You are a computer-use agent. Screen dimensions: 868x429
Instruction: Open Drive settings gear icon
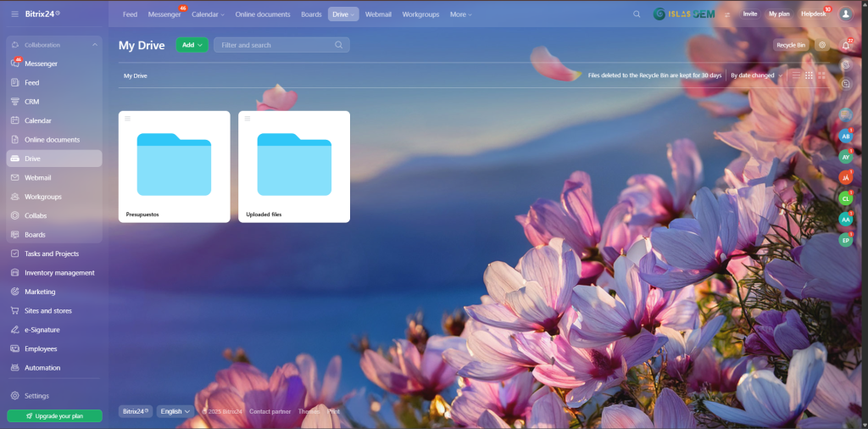click(821, 45)
